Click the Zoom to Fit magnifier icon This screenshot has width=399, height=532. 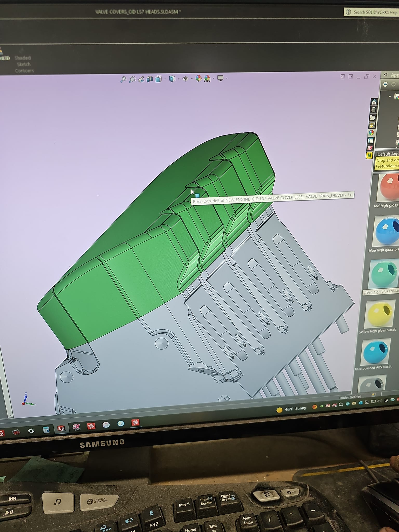coord(123,79)
